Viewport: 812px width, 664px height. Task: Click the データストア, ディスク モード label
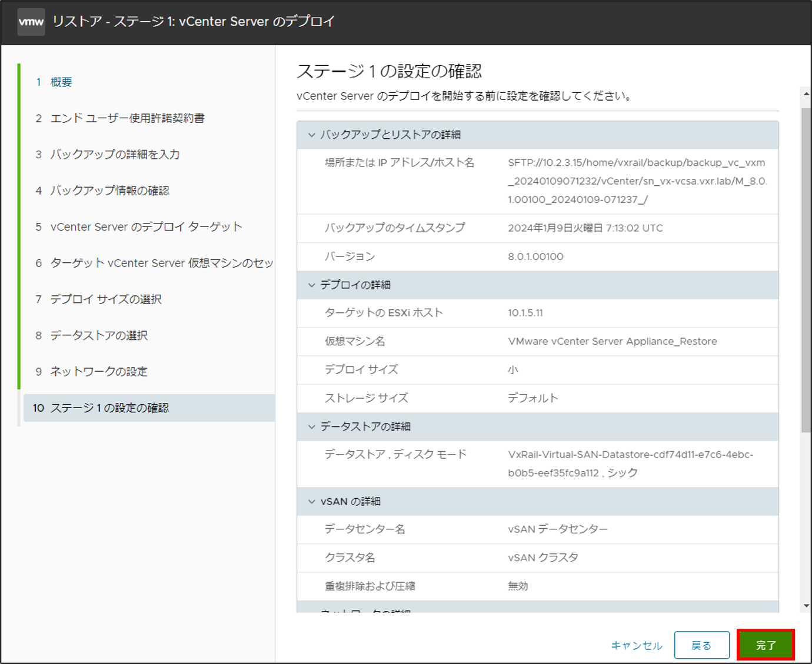(395, 454)
